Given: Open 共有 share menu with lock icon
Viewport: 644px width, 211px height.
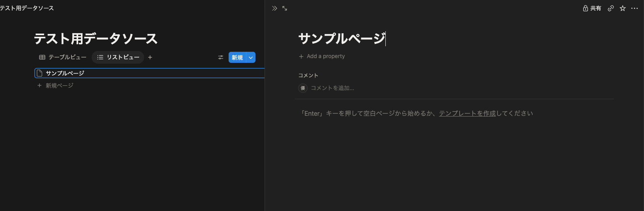Looking at the screenshot, I should 592,8.
